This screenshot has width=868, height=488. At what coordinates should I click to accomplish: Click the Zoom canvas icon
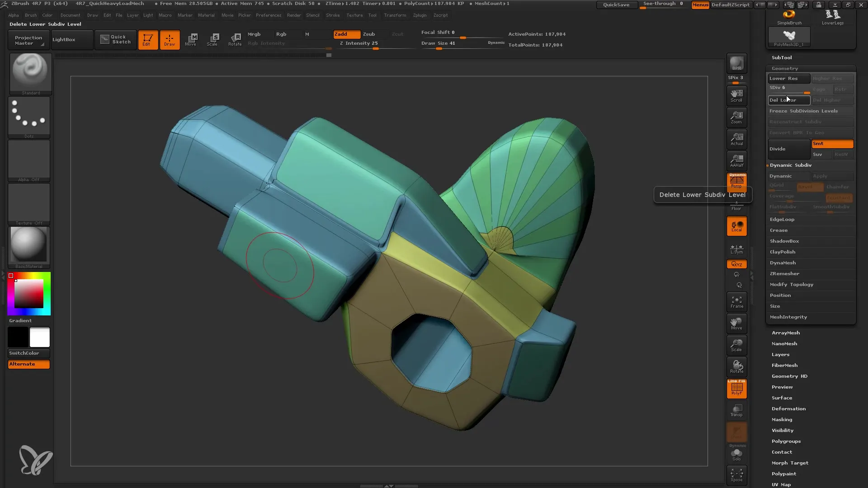click(x=736, y=117)
